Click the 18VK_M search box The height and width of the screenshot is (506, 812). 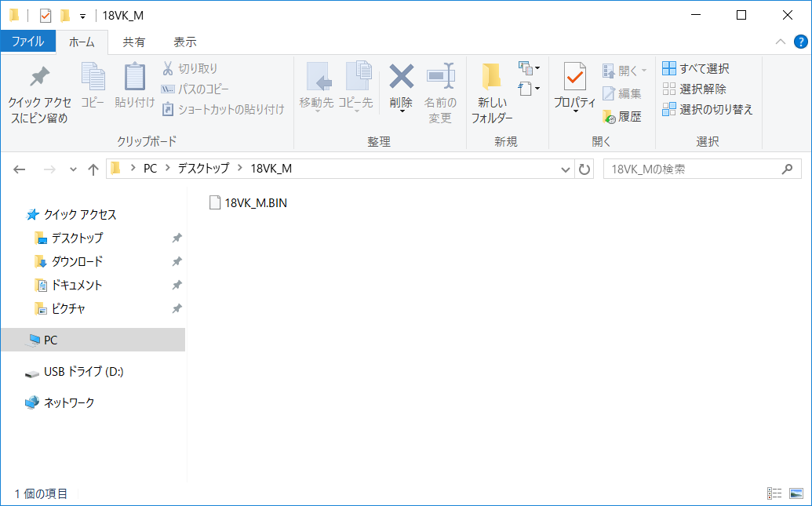(693, 169)
